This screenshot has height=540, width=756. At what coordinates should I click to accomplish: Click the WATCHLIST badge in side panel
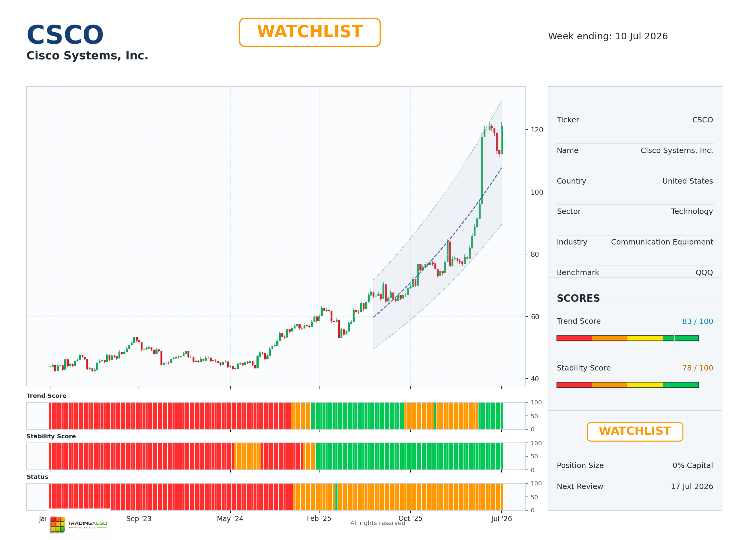[635, 432]
